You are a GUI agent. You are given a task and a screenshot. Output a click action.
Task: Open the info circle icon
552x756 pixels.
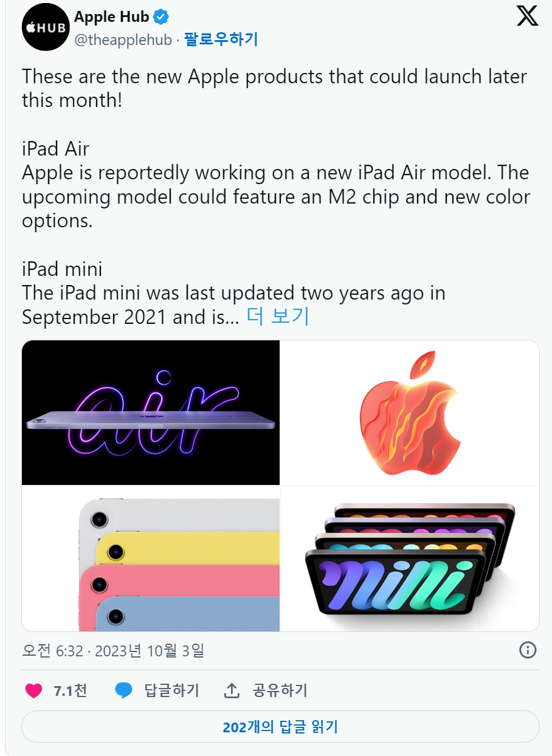(528, 650)
